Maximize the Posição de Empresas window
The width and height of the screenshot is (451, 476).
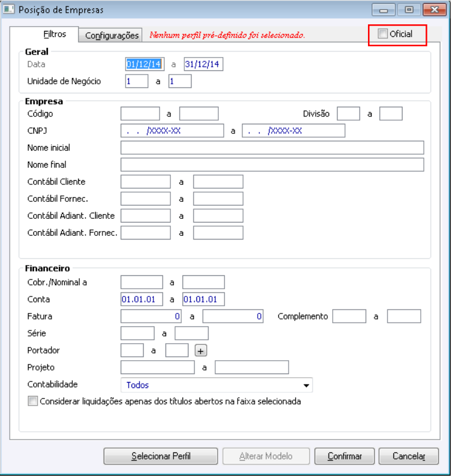409,10
